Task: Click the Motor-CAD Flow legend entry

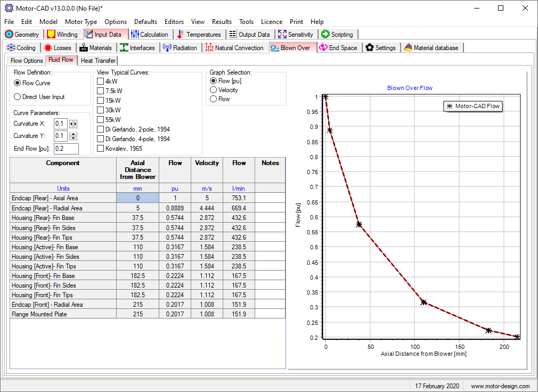Action: pyautogui.click(x=472, y=106)
